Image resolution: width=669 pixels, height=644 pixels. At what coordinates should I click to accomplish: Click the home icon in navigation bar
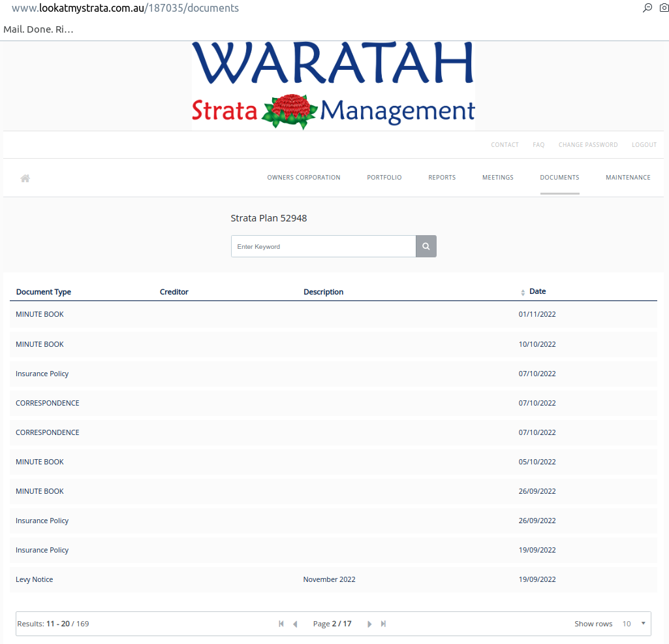(x=25, y=178)
